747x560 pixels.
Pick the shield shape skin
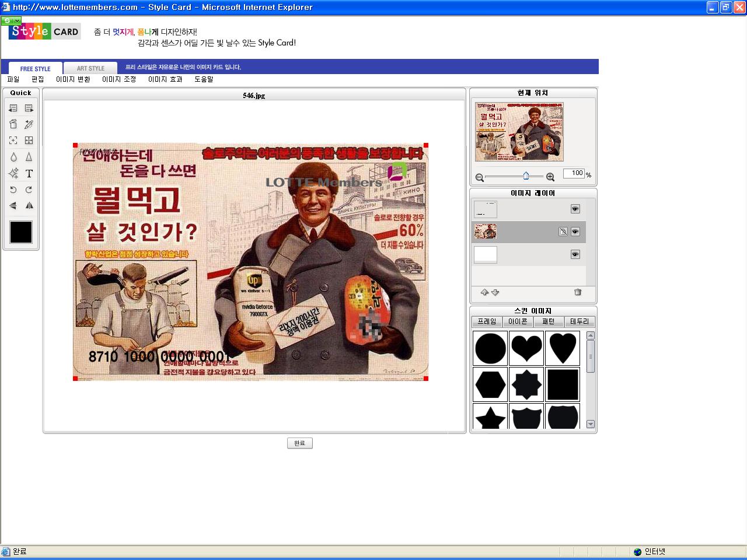[526, 416]
